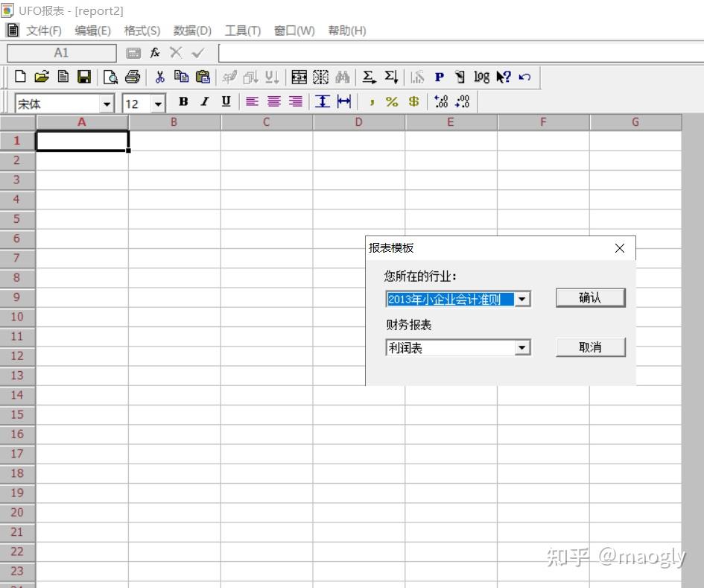Viewport: 704px width, 588px height.
Task: Toggle bold formatting
Action: (x=183, y=102)
